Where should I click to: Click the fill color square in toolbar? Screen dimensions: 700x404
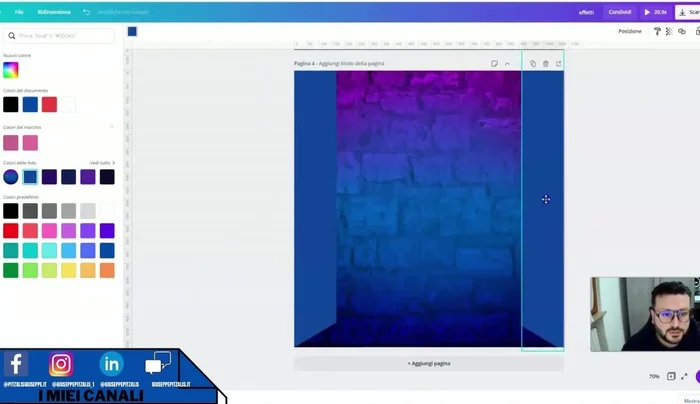tap(132, 31)
